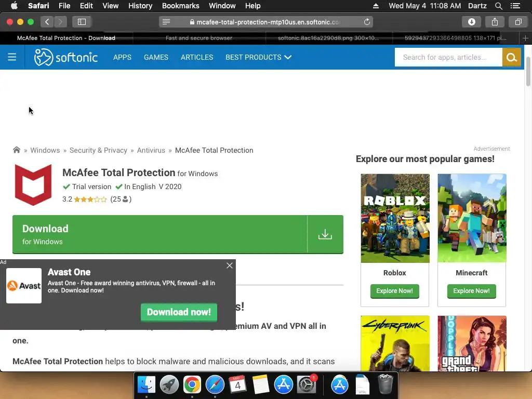
Task: Open the Edit menu
Action: pos(86,6)
